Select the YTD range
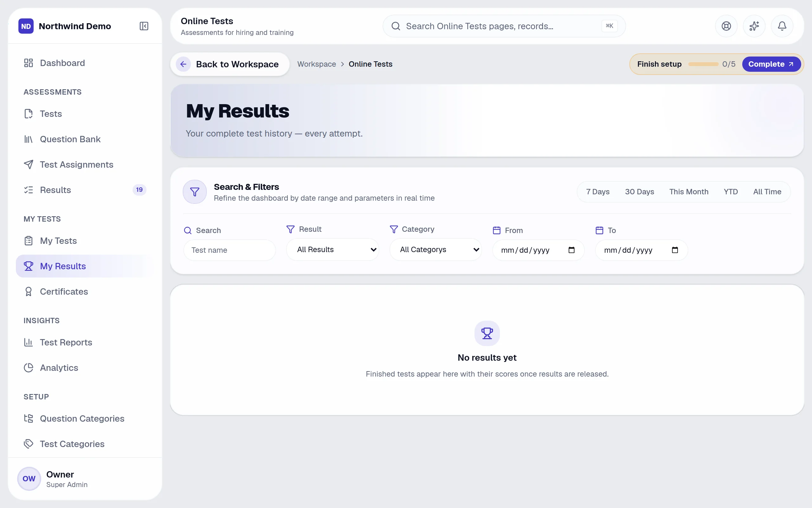This screenshot has height=508, width=812. (x=730, y=192)
